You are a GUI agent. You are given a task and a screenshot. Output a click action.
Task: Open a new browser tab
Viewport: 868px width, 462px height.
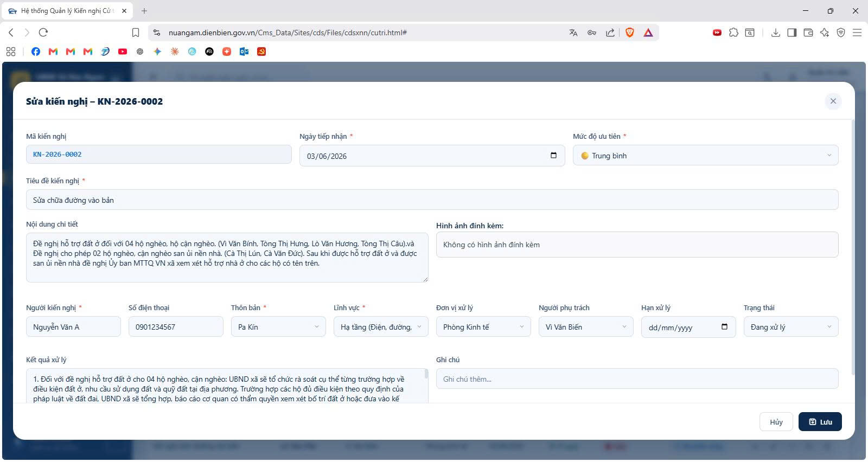(144, 11)
